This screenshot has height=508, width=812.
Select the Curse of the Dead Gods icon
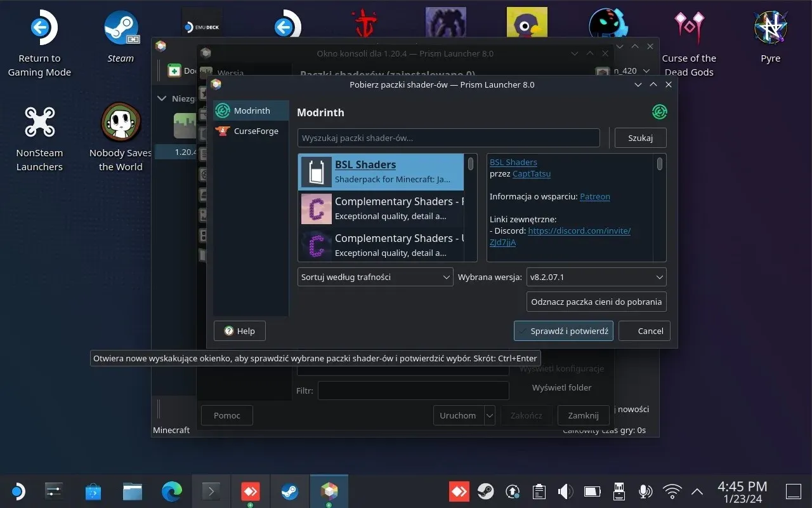pos(689,43)
